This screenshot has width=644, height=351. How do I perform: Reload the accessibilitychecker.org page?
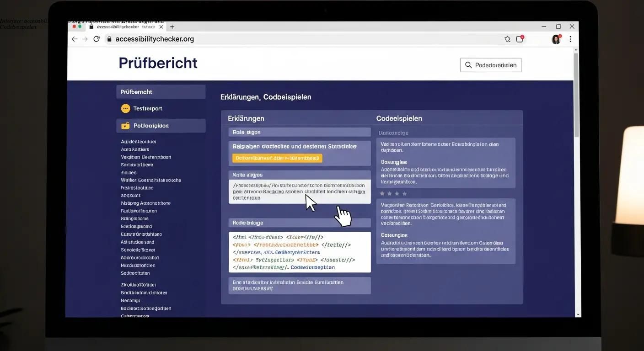[x=97, y=39]
